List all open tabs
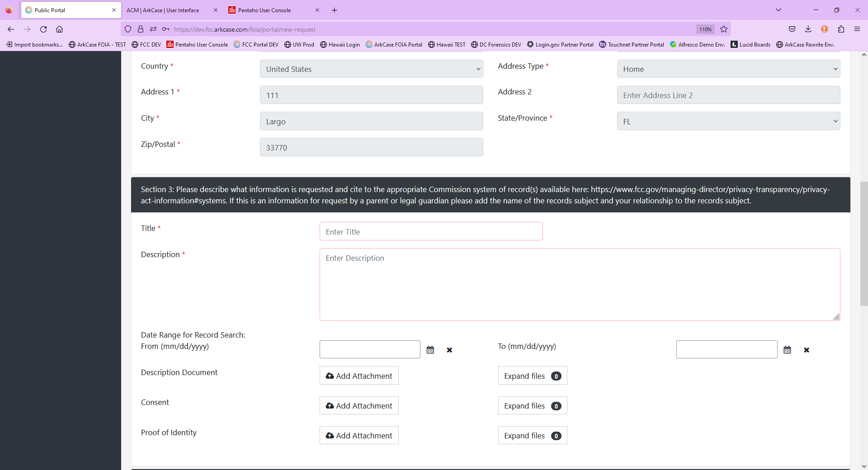This screenshot has height=470, width=868. pyautogui.click(x=778, y=10)
